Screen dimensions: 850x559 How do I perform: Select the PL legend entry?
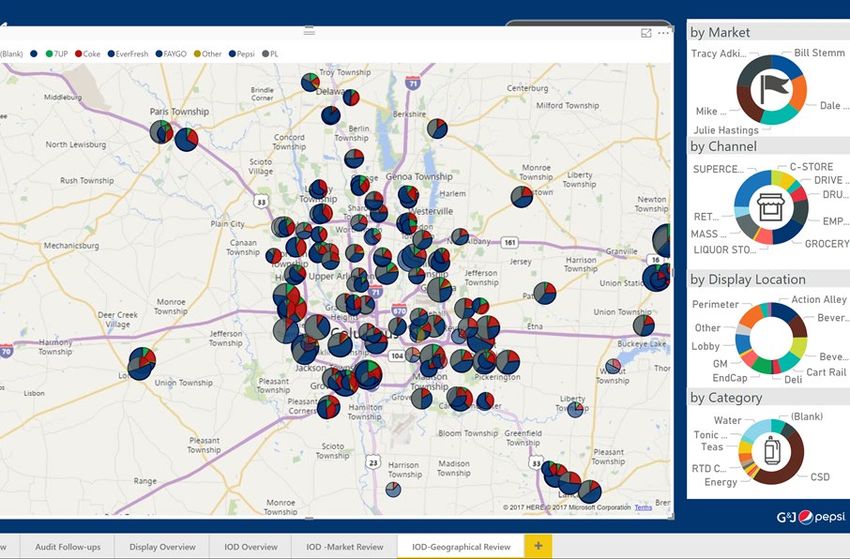pyautogui.click(x=270, y=54)
